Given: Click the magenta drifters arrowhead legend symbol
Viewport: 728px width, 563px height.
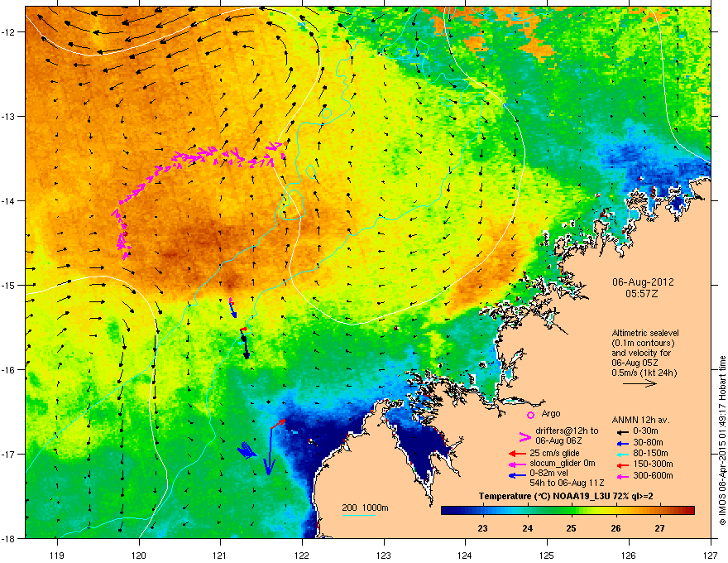Looking at the screenshot, I should 524,436.
